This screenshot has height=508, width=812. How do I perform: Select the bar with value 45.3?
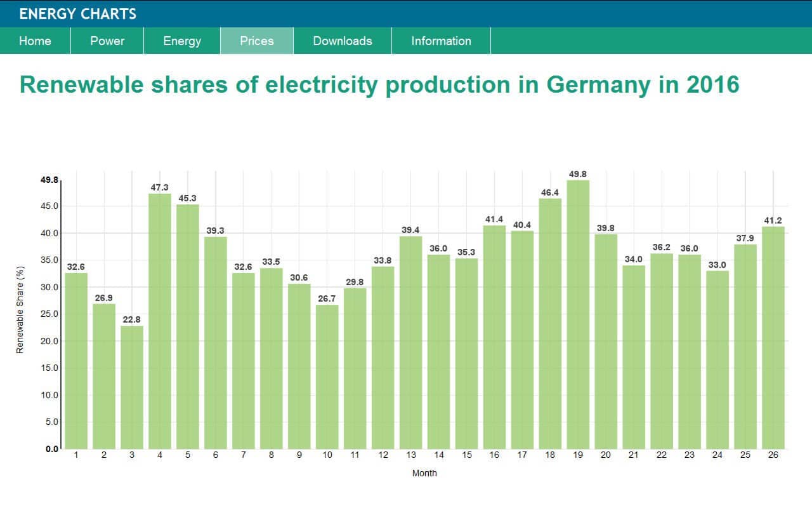(x=188, y=326)
